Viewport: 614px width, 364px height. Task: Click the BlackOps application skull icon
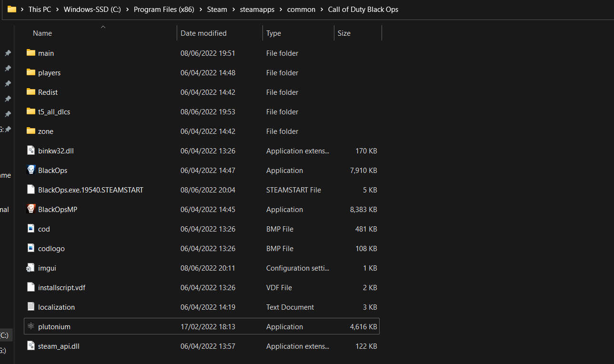click(31, 170)
